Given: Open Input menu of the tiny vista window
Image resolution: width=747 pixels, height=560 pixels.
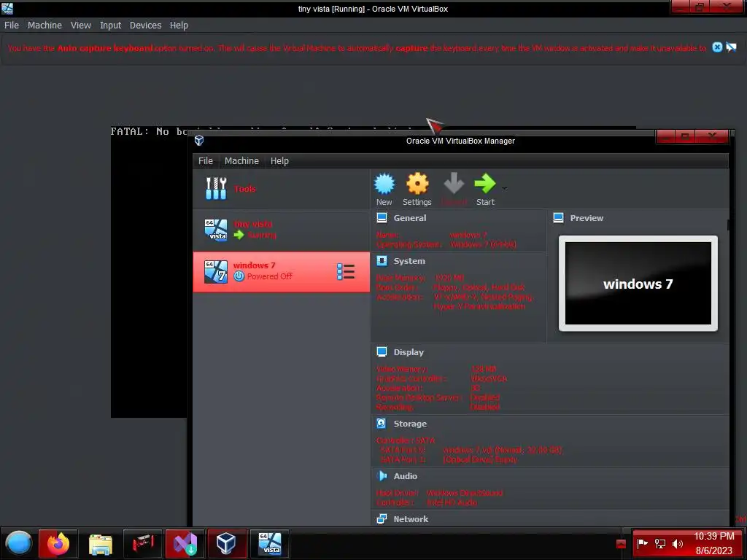Looking at the screenshot, I should coord(110,26).
